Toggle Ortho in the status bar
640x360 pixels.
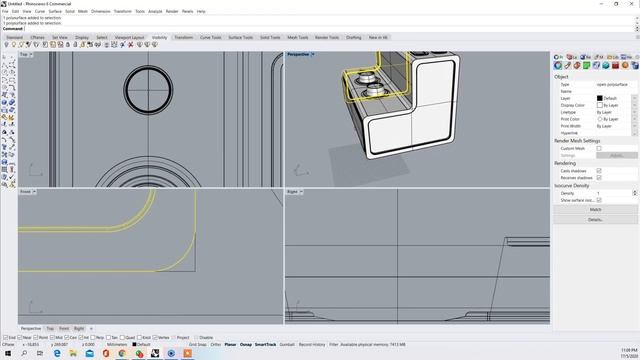click(216, 345)
